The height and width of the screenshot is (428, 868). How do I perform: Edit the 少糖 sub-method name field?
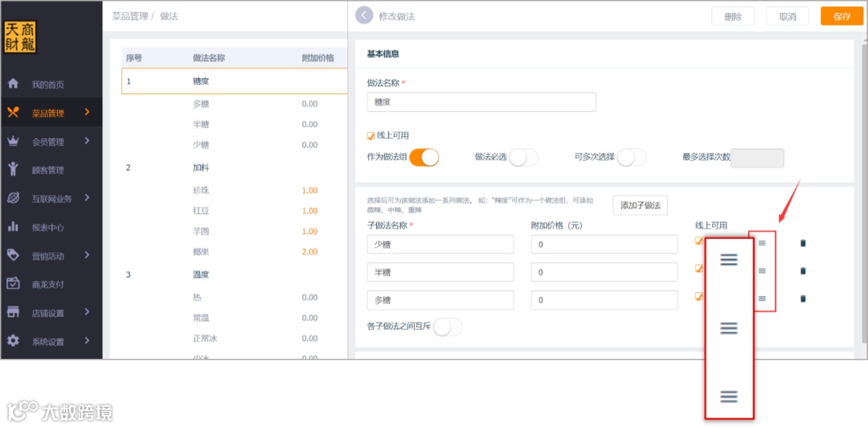click(440, 245)
